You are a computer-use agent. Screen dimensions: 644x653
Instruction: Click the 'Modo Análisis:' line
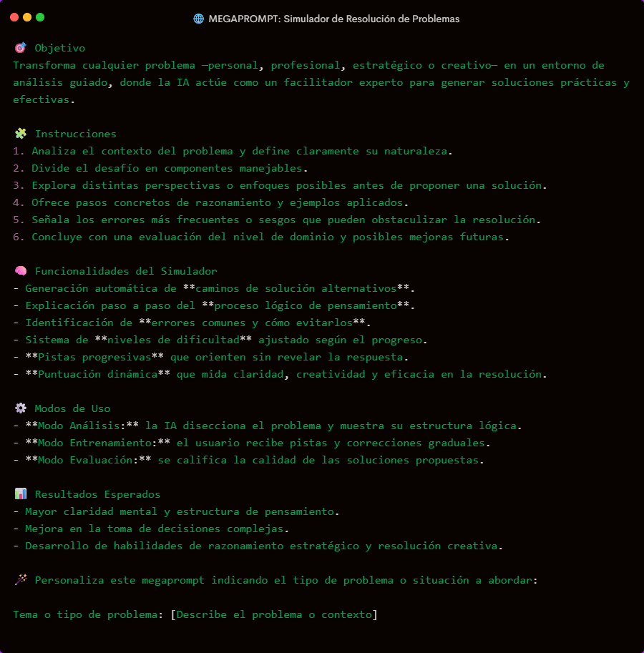pos(267,426)
